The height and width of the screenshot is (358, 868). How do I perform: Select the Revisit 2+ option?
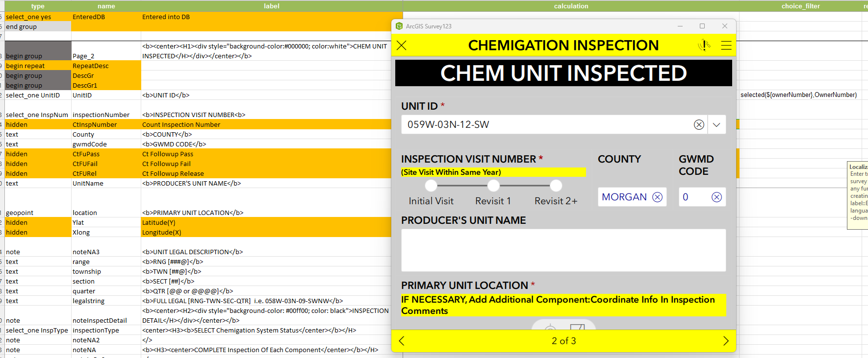click(556, 186)
